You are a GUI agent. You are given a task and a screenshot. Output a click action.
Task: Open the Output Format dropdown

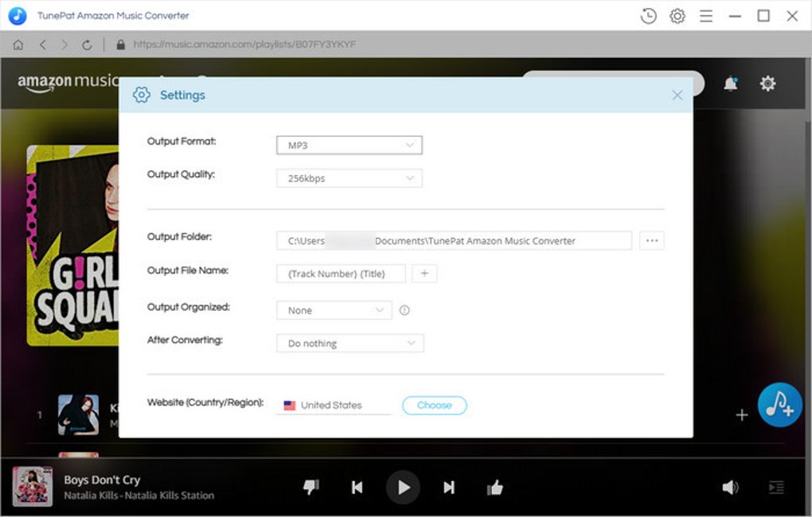coord(349,145)
